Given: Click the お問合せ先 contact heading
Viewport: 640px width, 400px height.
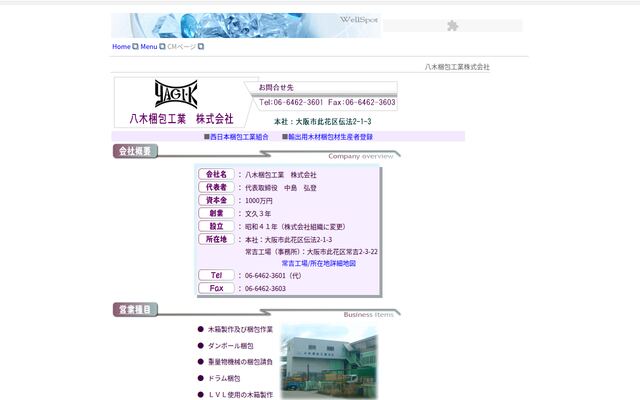Looking at the screenshot, I should click(x=276, y=87).
